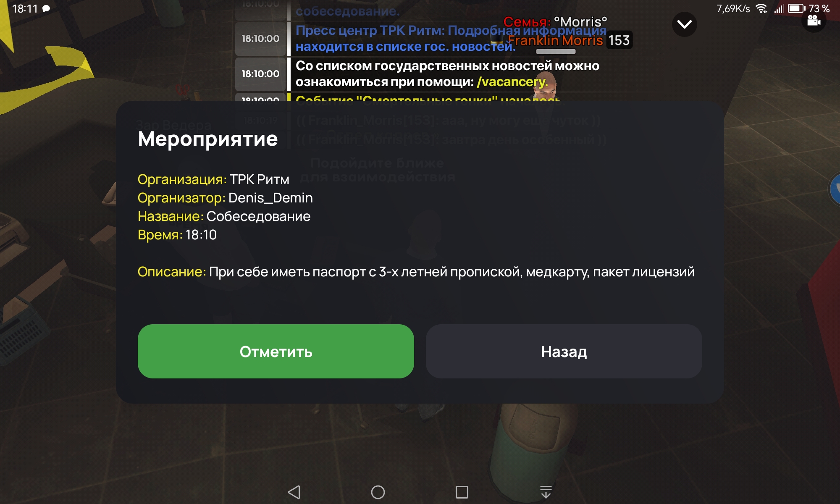Tap the Описание event description text
The width and height of the screenshot is (840, 504).
pos(416,272)
